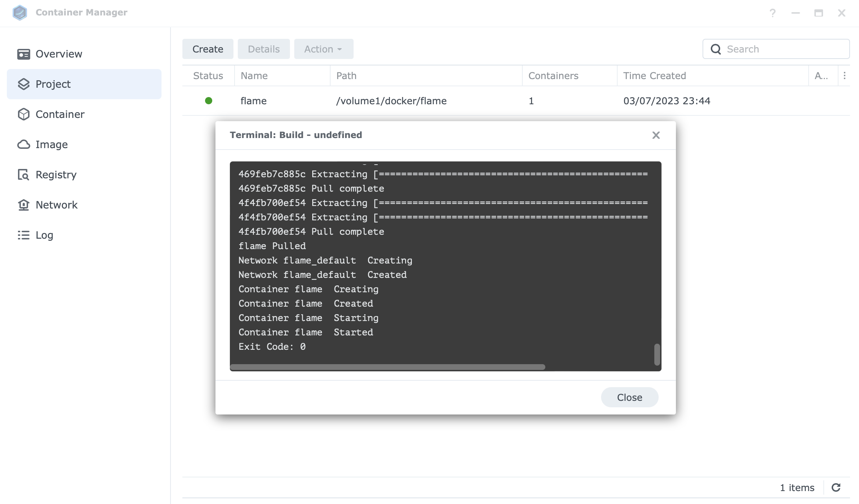Click 'Container flame Started' terminal line
Screen dimensions: 859x504
click(306, 332)
